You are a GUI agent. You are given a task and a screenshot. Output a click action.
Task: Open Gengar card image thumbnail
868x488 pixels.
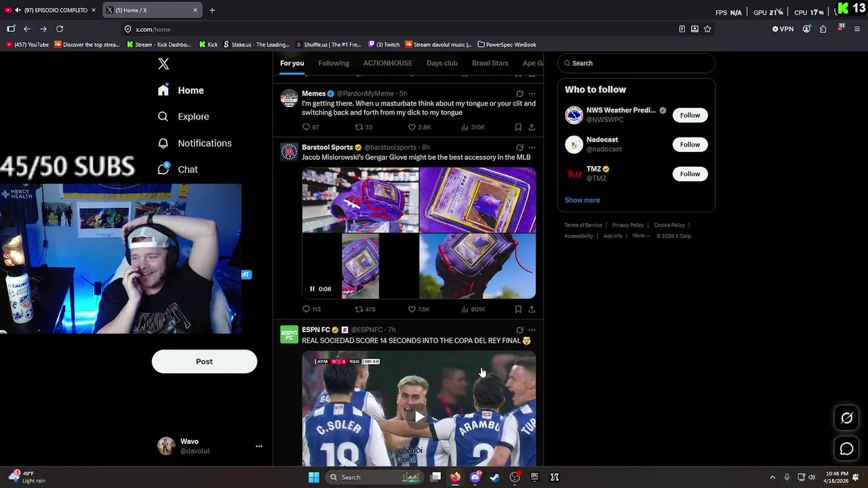coord(477,200)
